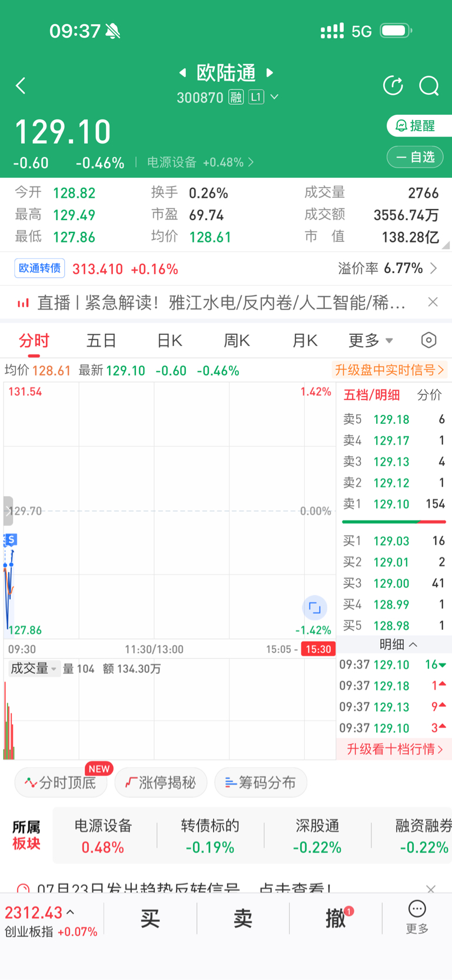Switch to 周K tab
The width and height of the screenshot is (452, 980).
point(237,341)
